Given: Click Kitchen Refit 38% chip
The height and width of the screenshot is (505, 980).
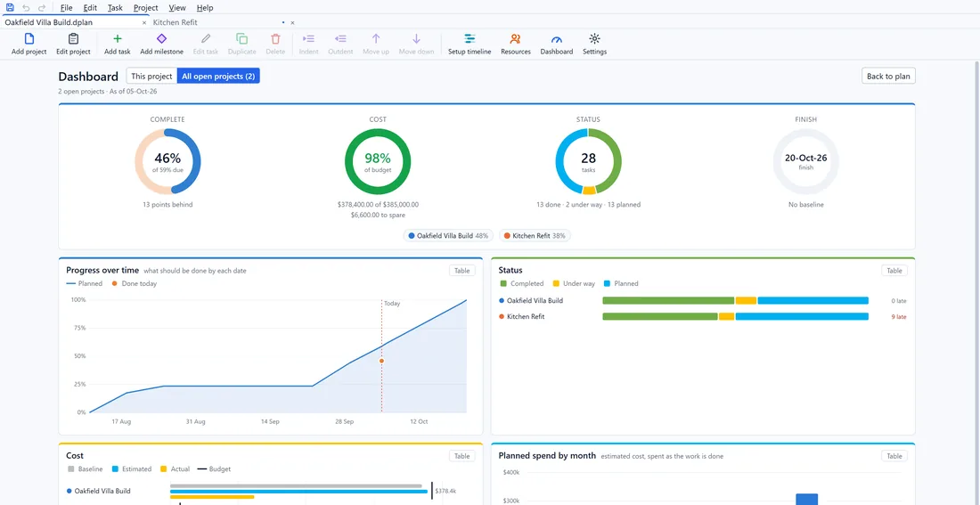Looking at the screenshot, I should click(x=535, y=236).
